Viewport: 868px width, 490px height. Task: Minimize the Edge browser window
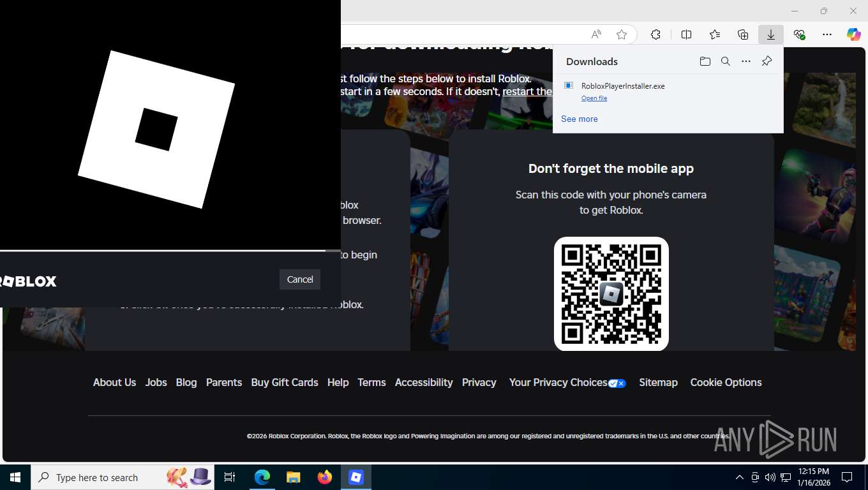point(795,11)
